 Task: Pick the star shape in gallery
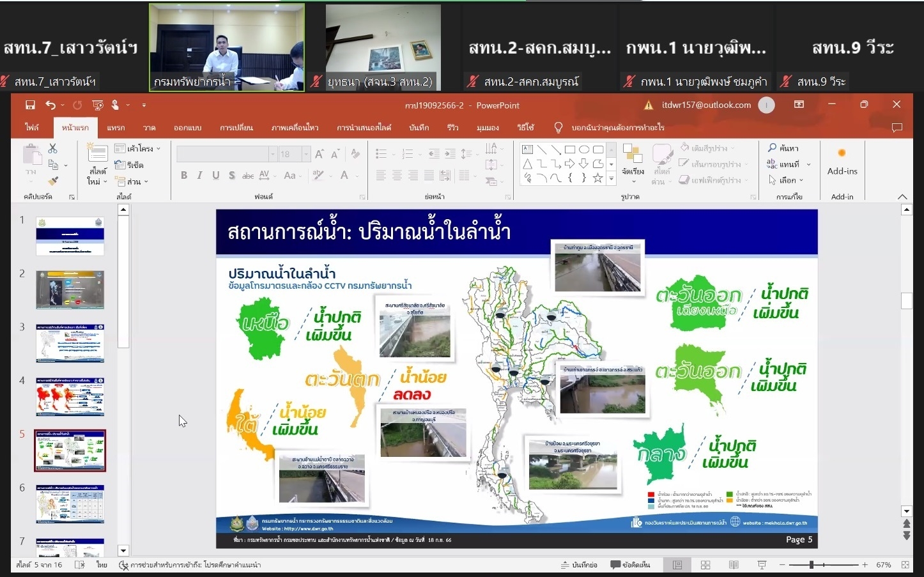pyautogui.click(x=598, y=178)
